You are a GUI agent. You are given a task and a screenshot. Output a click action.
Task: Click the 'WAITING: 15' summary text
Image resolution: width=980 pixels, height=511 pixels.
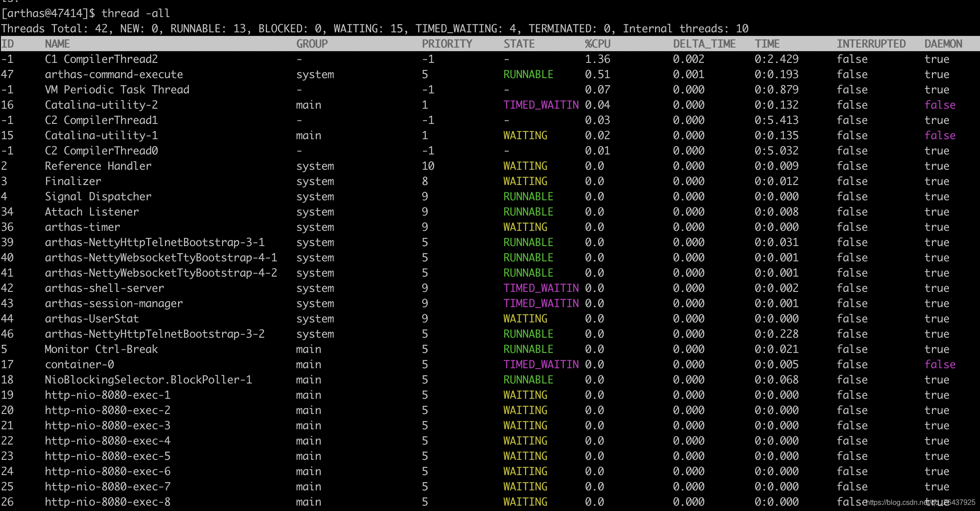coord(368,29)
